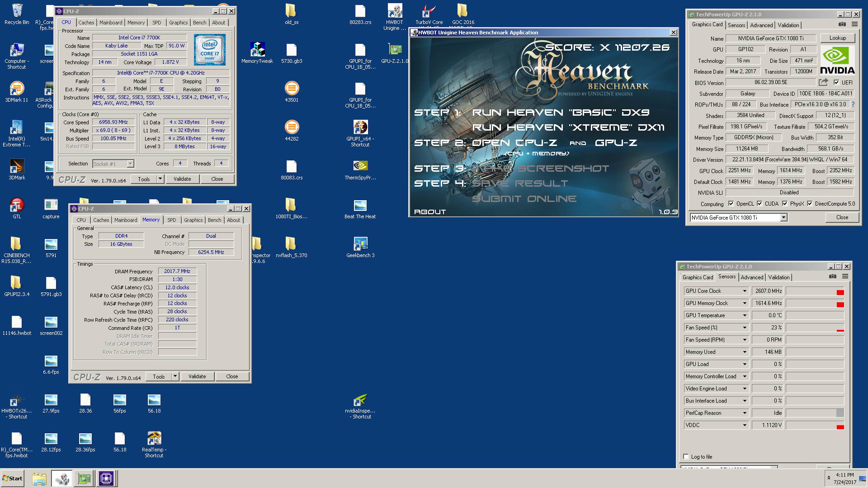Viewport: 868px width, 488px height.
Task: Open Windows Explorer from the taskbar
Action: [x=39, y=479]
